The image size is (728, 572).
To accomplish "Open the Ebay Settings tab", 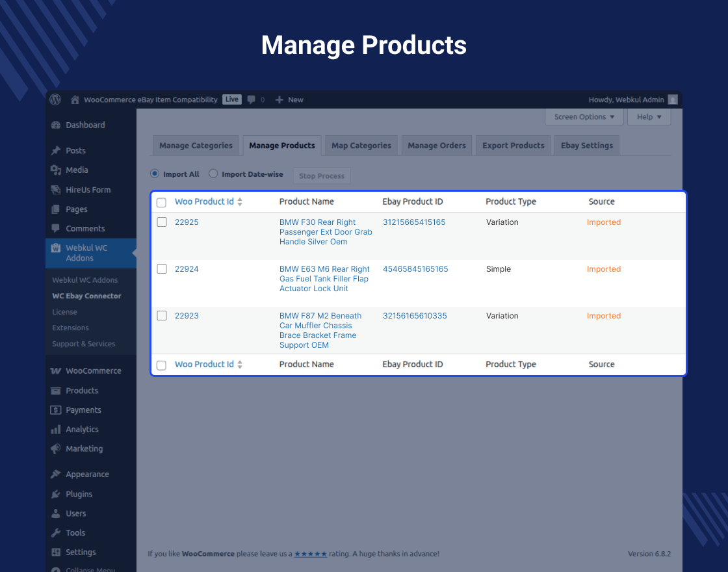I will [x=587, y=146].
